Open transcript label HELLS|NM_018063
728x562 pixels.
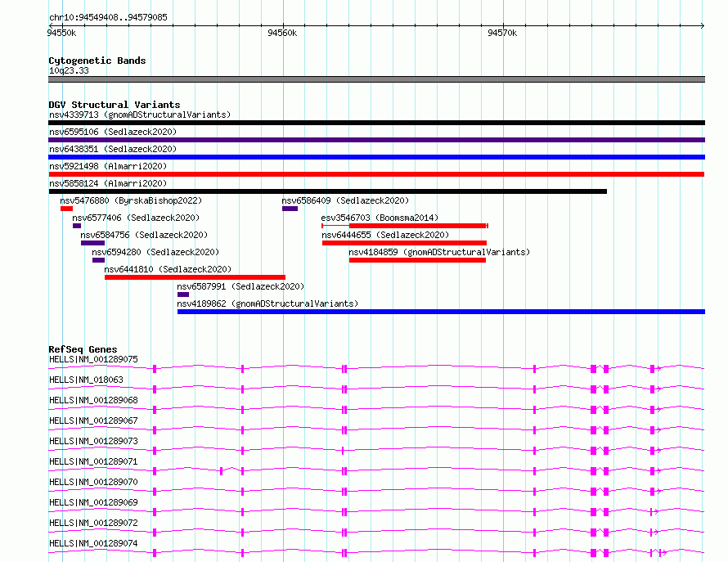pyautogui.click(x=86, y=380)
